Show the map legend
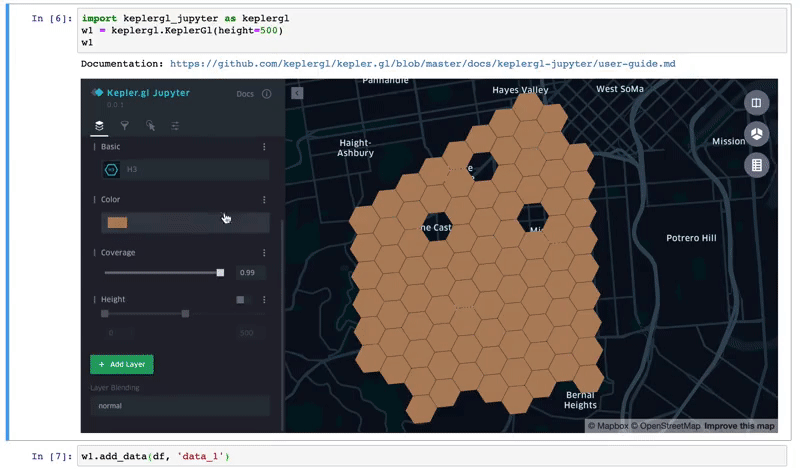This screenshot has width=800, height=472. click(x=757, y=165)
